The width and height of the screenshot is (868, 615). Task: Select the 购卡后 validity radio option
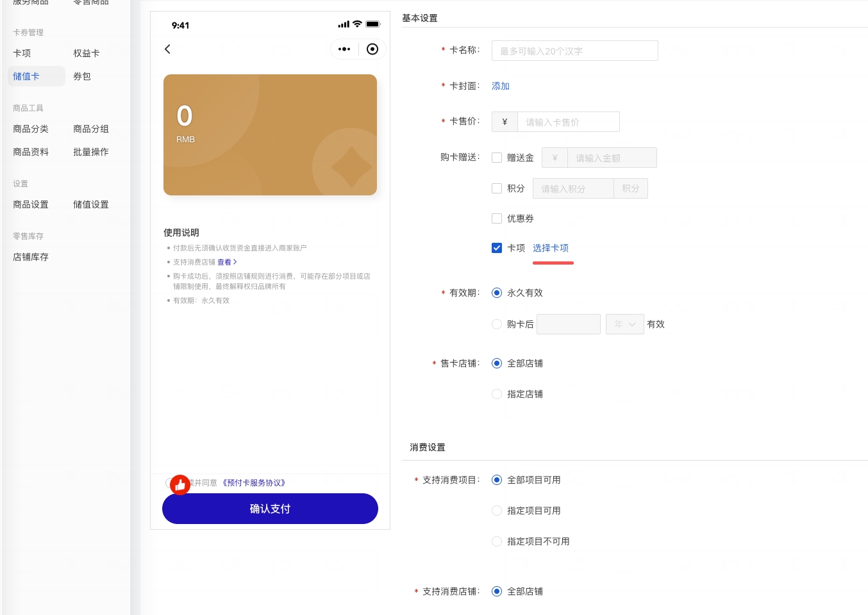coord(497,324)
